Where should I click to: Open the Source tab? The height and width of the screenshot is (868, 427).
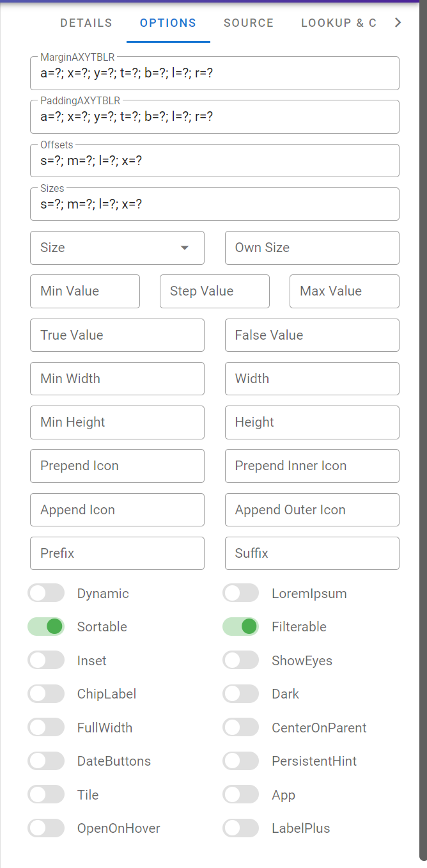(x=249, y=23)
